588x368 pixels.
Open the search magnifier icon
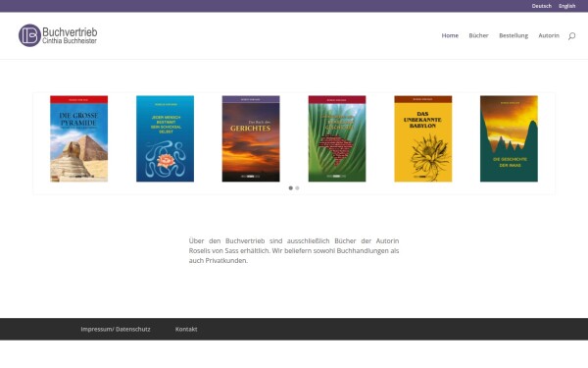pos(571,36)
